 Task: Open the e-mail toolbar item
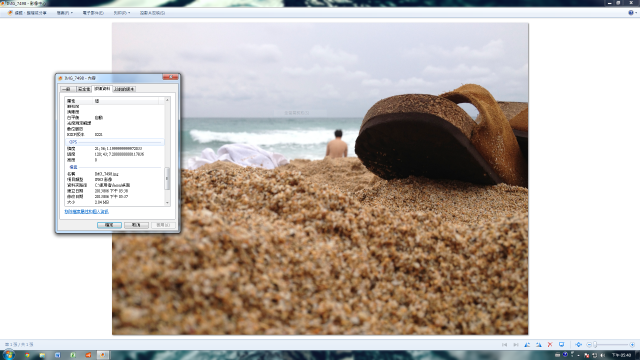pyautogui.click(x=93, y=13)
